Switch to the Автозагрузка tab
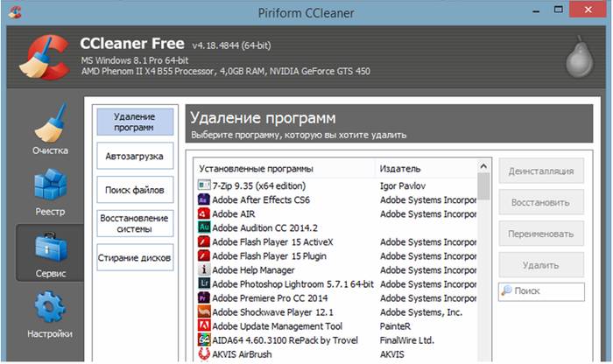 pos(135,157)
